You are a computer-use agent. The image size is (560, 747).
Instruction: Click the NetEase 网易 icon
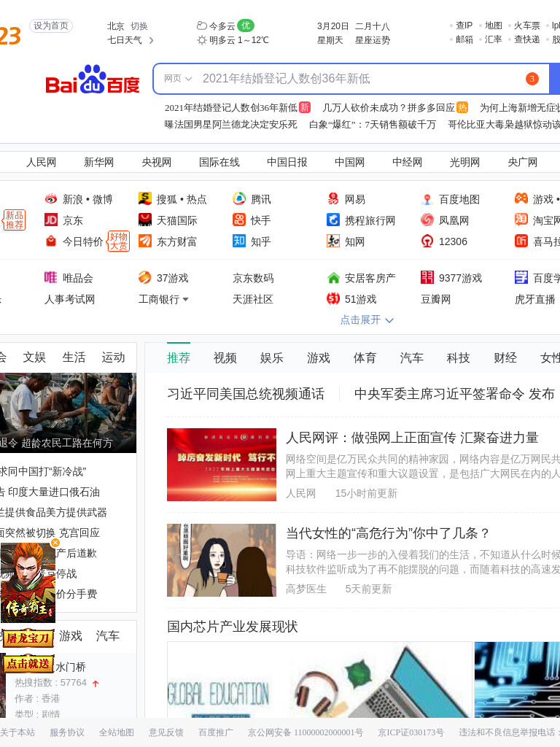[x=332, y=198]
